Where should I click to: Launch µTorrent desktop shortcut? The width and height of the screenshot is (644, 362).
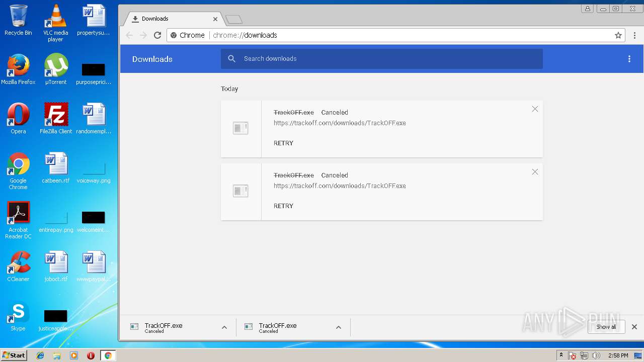click(x=55, y=69)
